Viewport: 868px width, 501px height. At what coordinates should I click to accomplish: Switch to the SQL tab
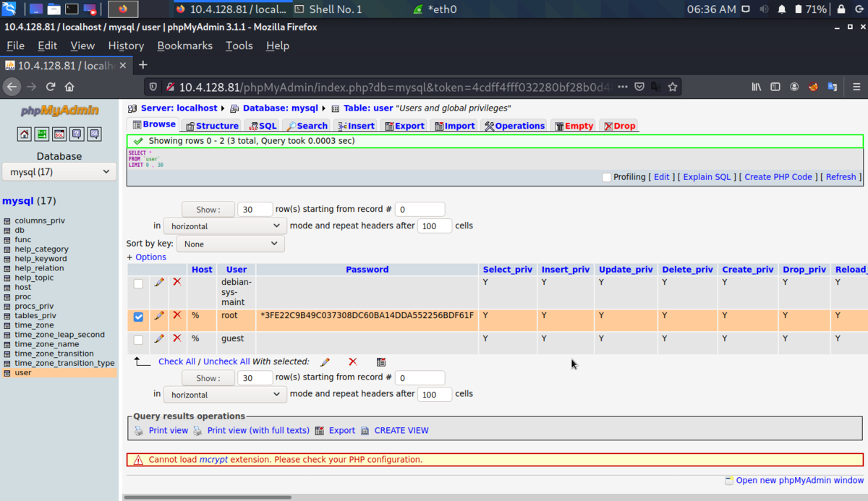262,126
